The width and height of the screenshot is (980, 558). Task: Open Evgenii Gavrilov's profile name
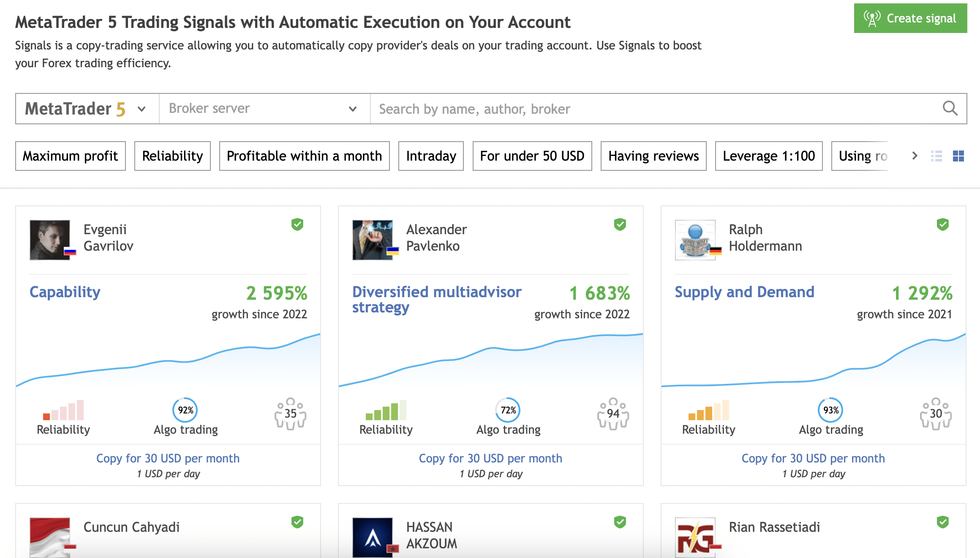point(109,238)
